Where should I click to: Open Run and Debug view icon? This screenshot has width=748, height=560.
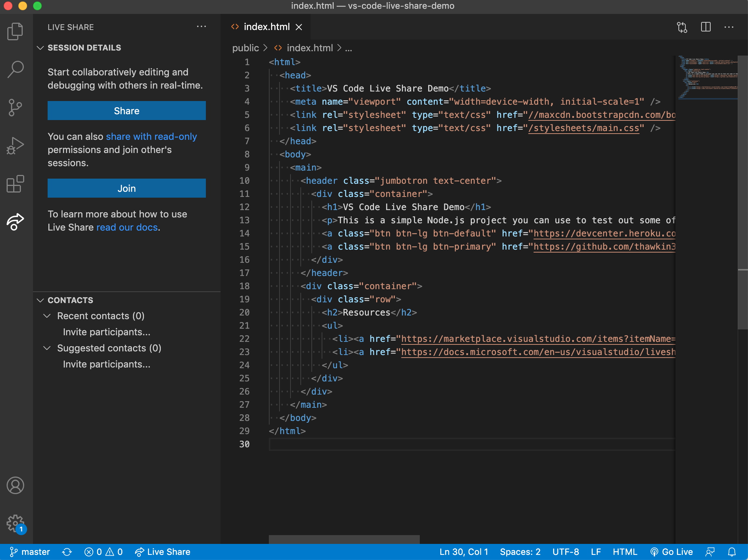click(x=15, y=146)
